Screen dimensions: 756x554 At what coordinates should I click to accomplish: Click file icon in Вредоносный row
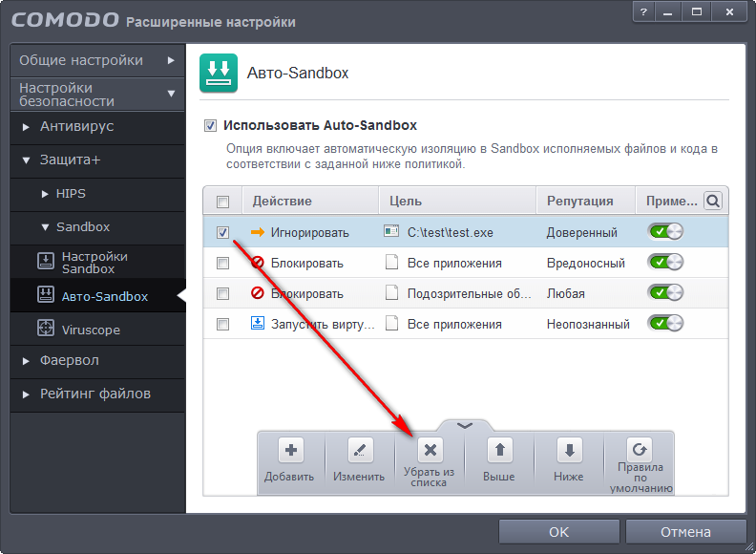391,262
